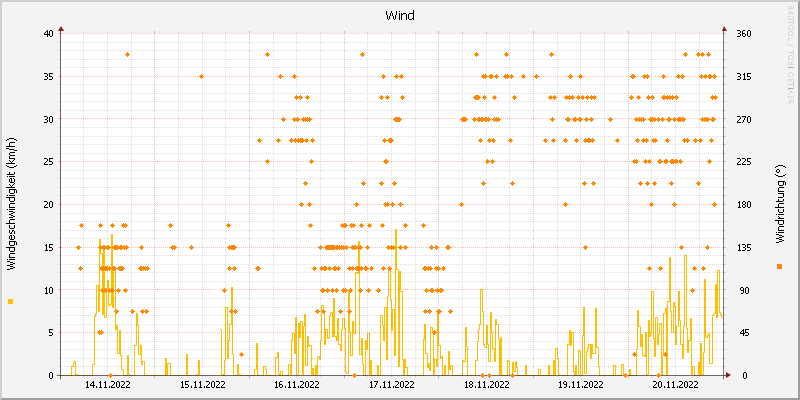
Task: Select the 17.11.2022 date label
Action: pos(391,384)
